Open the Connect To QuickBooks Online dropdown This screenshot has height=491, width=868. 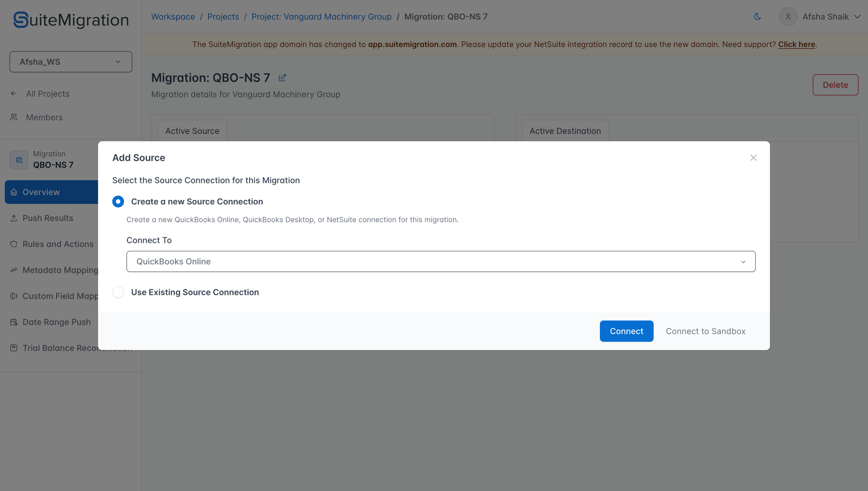(441, 261)
